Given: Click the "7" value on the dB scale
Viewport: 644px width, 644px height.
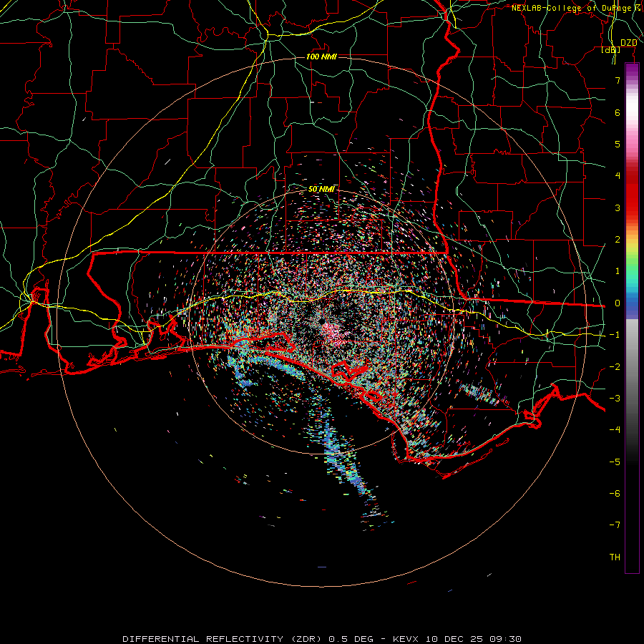Looking at the screenshot, I should (618, 80).
